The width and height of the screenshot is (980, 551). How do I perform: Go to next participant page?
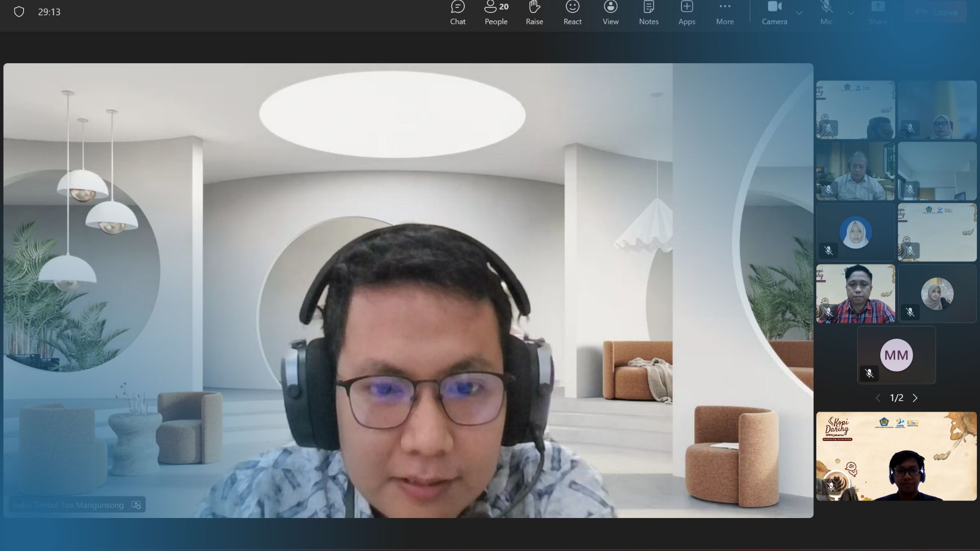915,398
